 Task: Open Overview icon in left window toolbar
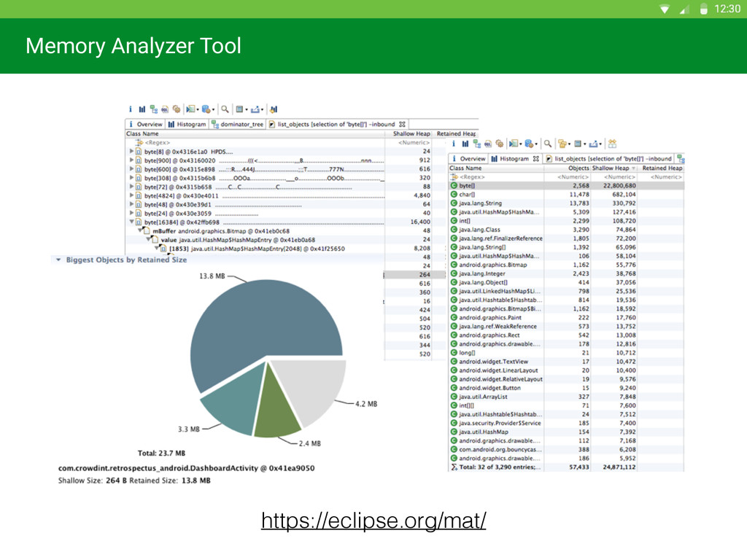pyautogui.click(x=131, y=109)
